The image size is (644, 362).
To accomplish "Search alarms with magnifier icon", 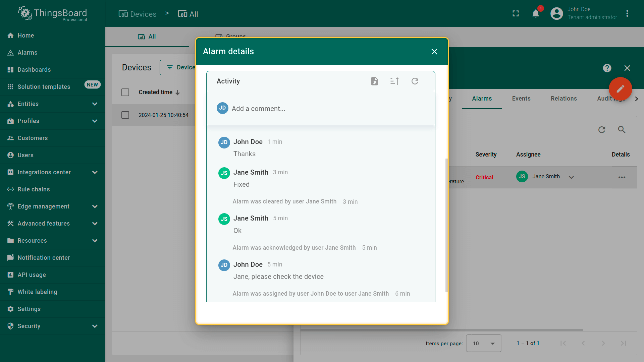I will click(x=622, y=130).
